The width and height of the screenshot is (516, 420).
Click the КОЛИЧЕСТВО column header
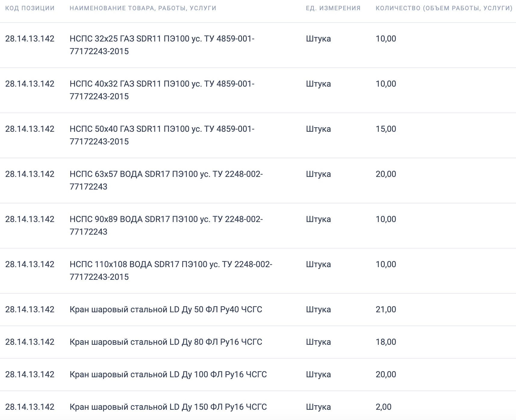(x=444, y=8)
